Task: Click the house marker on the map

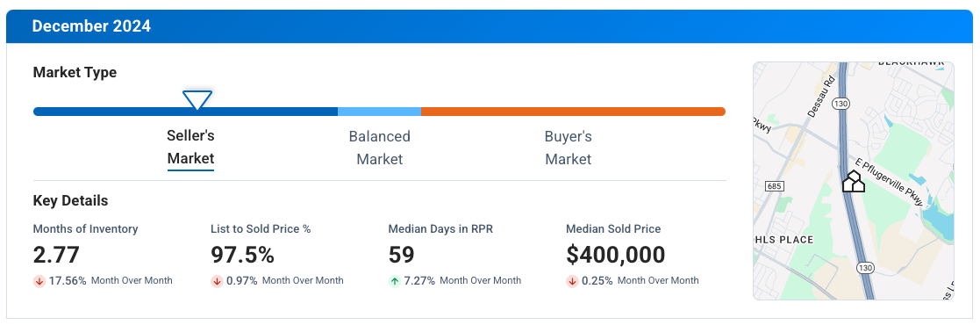Action: point(853,182)
